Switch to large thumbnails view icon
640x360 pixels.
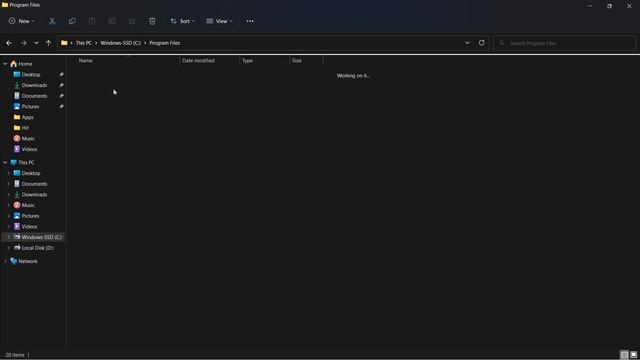pos(633,355)
